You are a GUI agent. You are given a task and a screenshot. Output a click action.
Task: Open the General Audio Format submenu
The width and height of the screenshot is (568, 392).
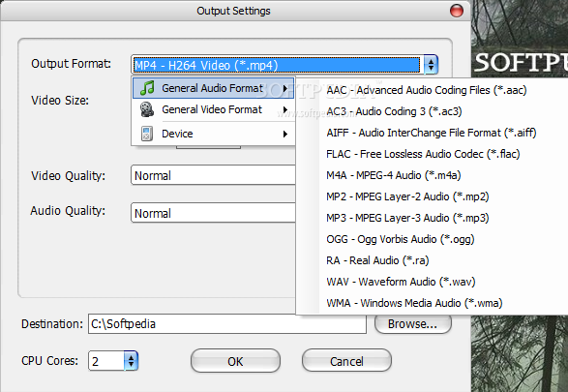(x=213, y=88)
